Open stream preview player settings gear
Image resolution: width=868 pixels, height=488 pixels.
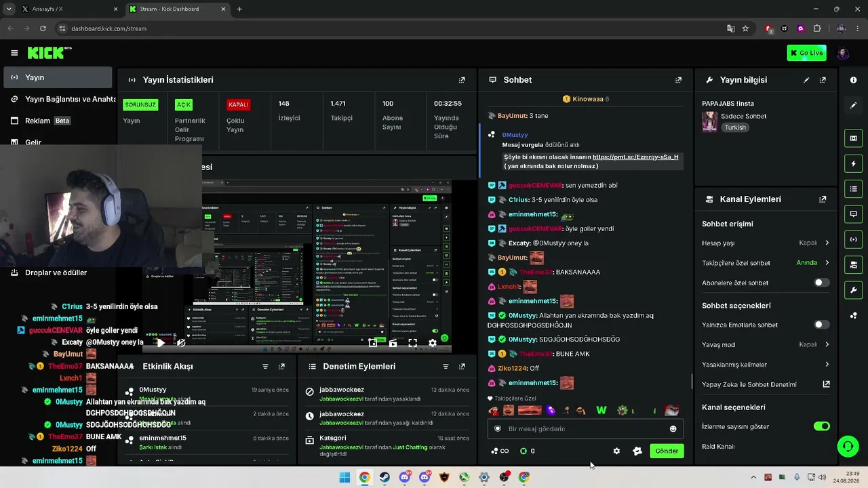[433, 343]
